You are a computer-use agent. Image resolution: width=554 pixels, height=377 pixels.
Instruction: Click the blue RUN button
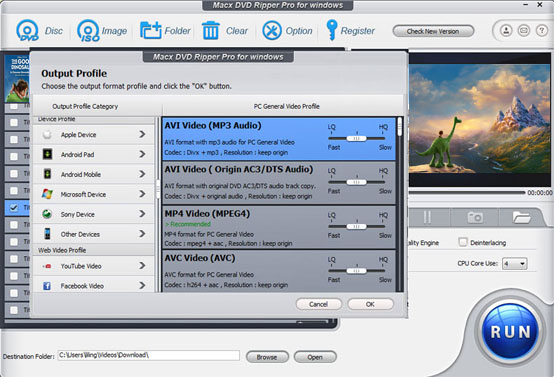[510, 331]
